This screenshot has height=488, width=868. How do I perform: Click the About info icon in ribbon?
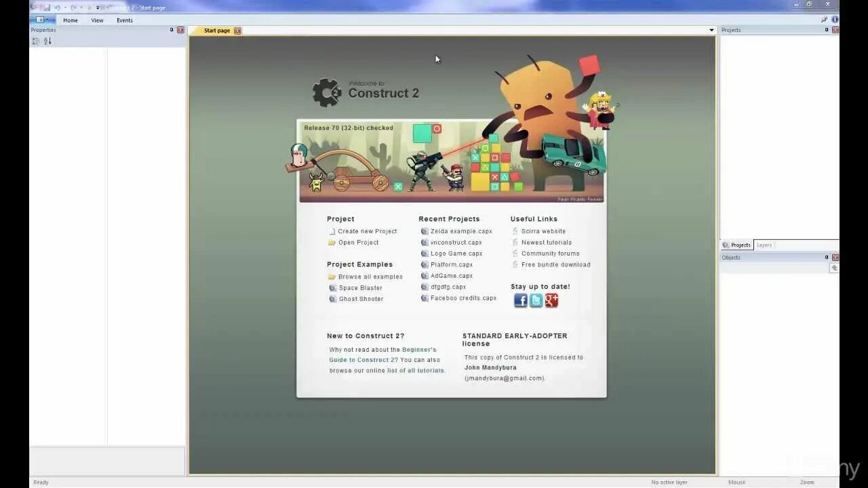click(835, 20)
